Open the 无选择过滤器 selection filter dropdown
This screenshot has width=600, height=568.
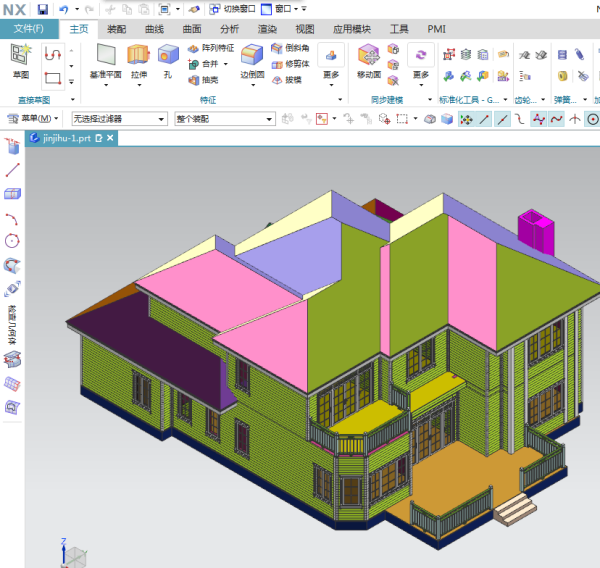click(119, 119)
